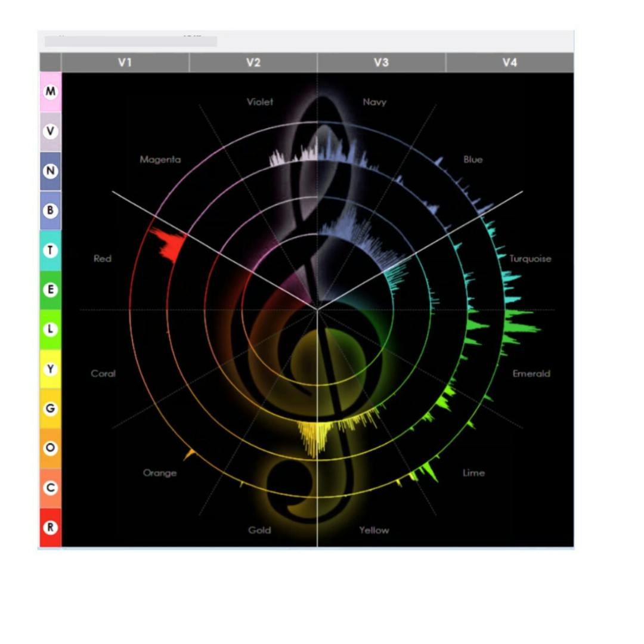Choose the N navy sidebar icon
The height and width of the screenshot is (644, 644).
(51, 171)
